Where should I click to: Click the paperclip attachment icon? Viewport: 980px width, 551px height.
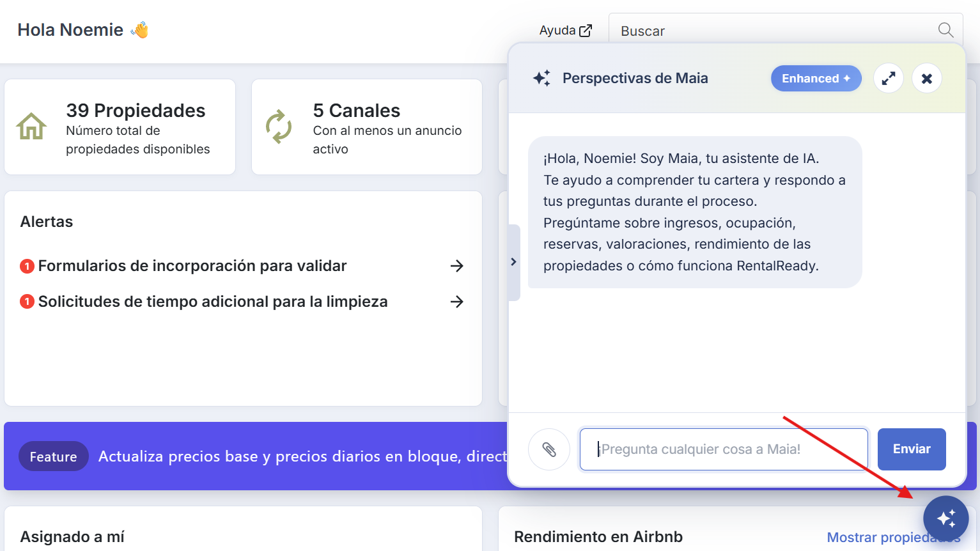click(549, 449)
